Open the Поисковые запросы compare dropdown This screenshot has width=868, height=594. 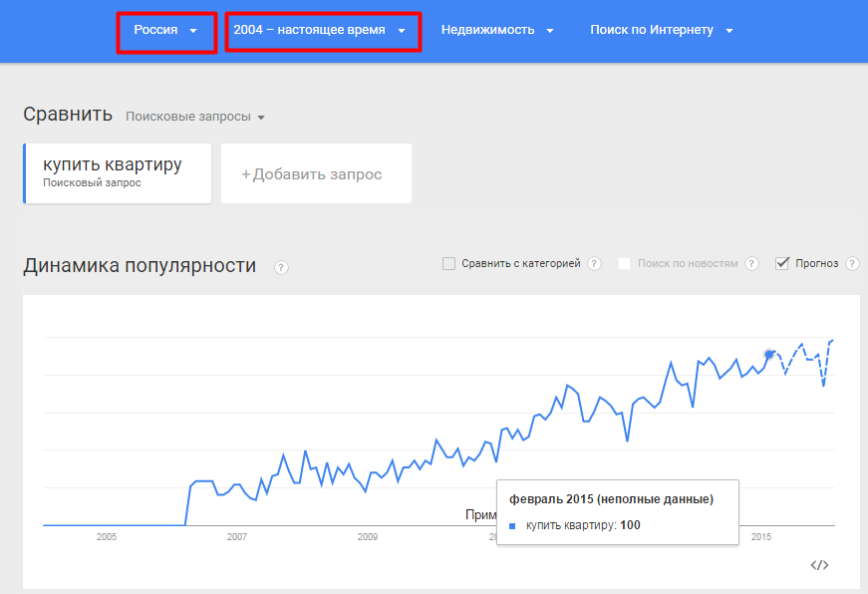pyautogui.click(x=195, y=117)
